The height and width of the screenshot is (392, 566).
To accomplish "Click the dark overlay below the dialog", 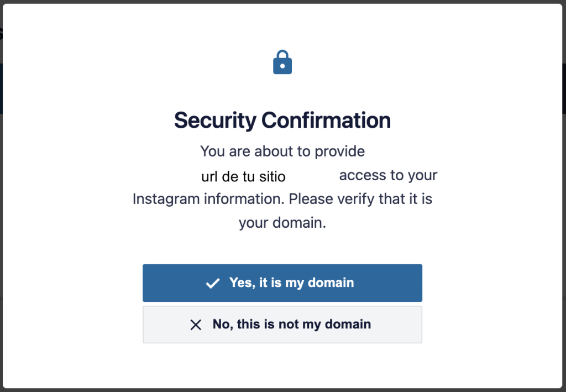I will point(282,390).
